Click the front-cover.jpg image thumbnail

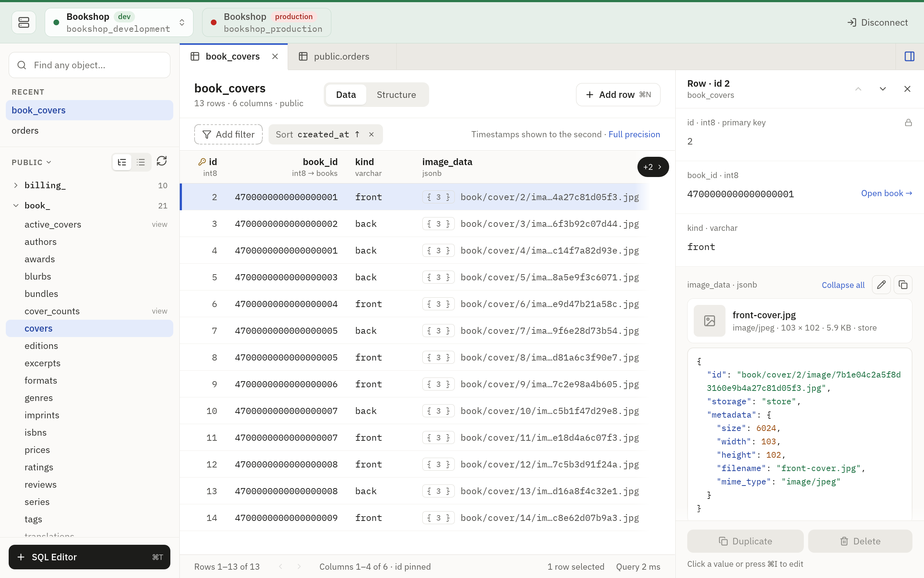click(709, 321)
